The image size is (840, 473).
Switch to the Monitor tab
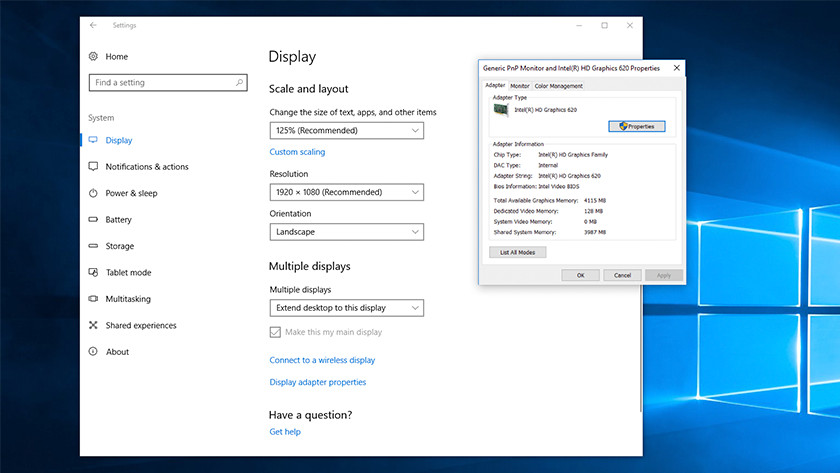520,86
